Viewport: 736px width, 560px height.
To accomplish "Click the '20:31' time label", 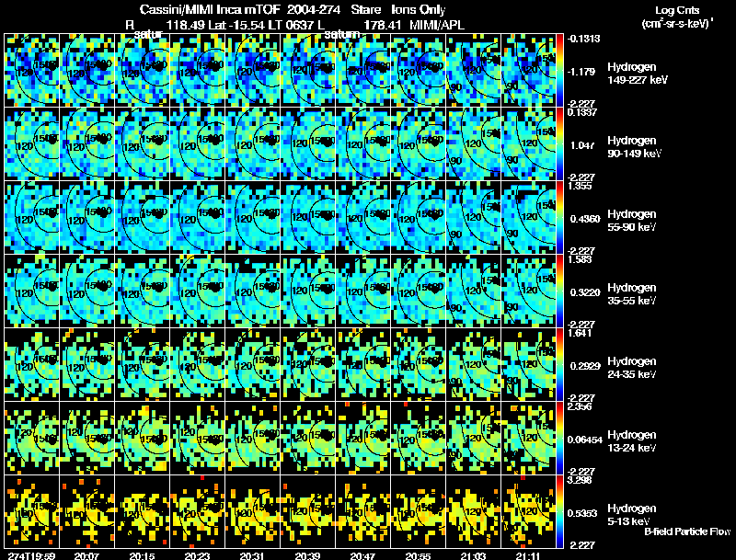I will [252, 555].
